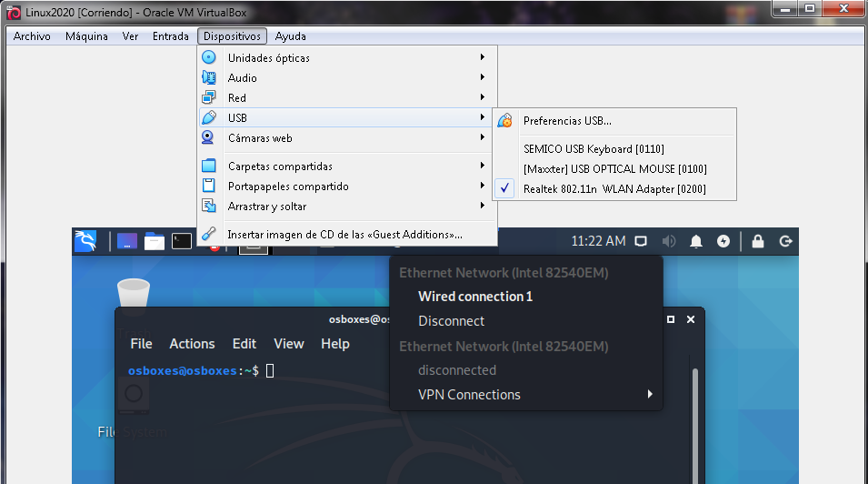Click the power manager lightning icon
Image resolution: width=868 pixels, height=484 pixels.
(723, 241)
